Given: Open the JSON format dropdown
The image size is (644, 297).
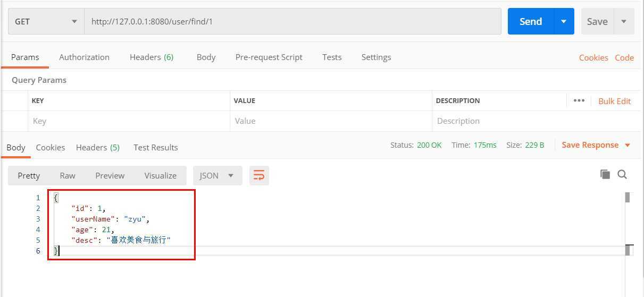Looking at the screenshot, I should click(x=218, y=176).
